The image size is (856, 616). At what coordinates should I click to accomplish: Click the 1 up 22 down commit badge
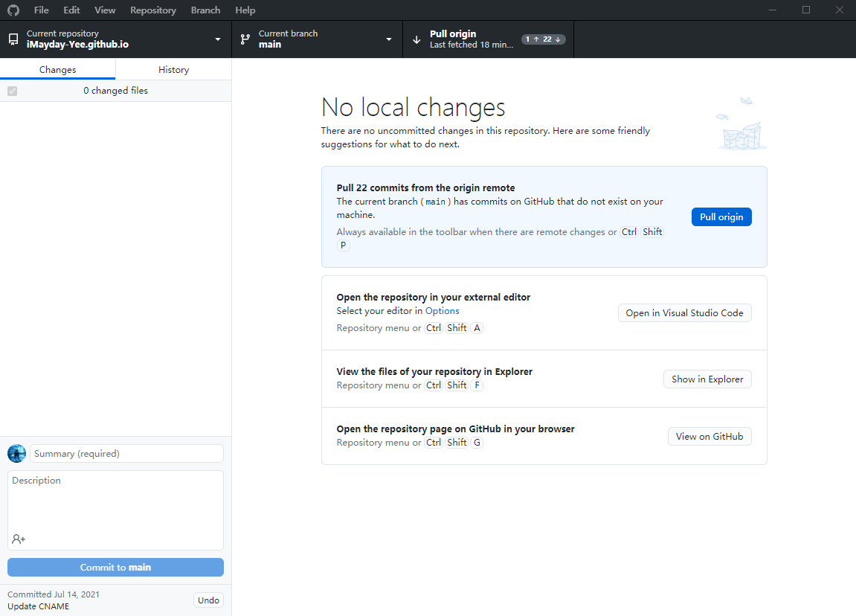tap(543, 39)
